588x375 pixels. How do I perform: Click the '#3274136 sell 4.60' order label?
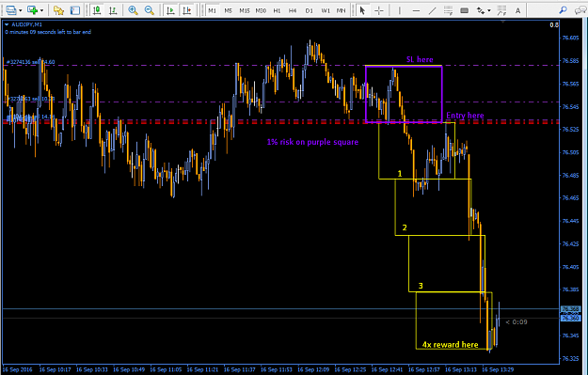coord(30,62)
